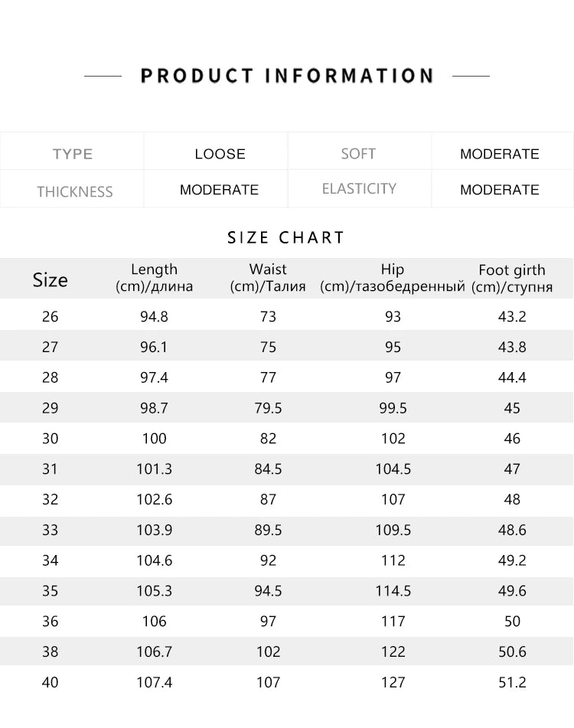Select size 26 in the Size column
574x728 pixels.
pyautogui.click(x=51, y=316)
